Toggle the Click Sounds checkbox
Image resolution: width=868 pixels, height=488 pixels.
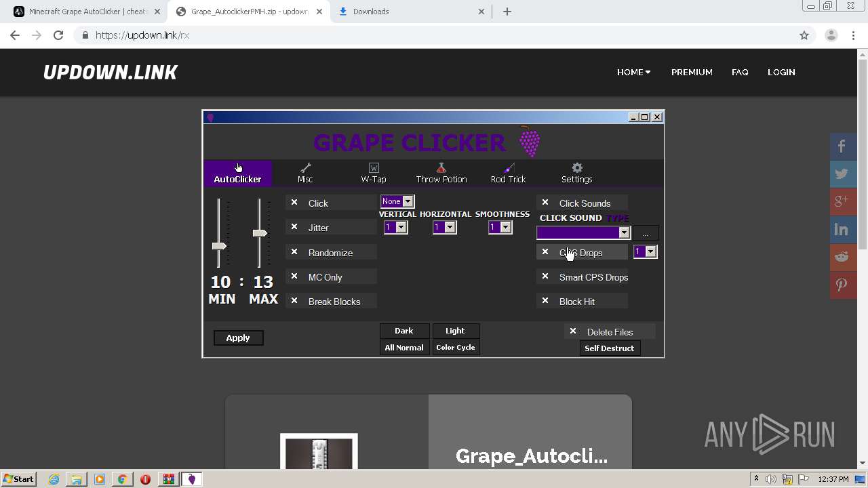coord(545,203)
